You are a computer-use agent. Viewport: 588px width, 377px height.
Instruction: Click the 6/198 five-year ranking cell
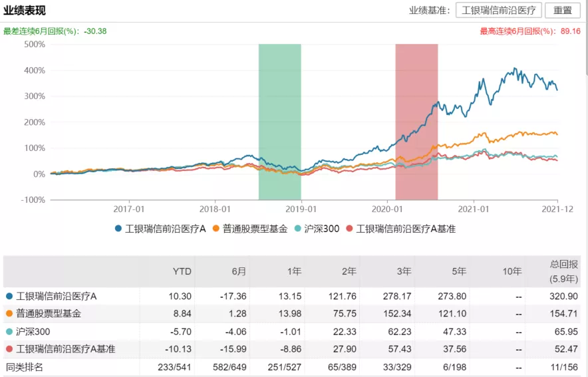pyautogui.click(x=453, y=367)
